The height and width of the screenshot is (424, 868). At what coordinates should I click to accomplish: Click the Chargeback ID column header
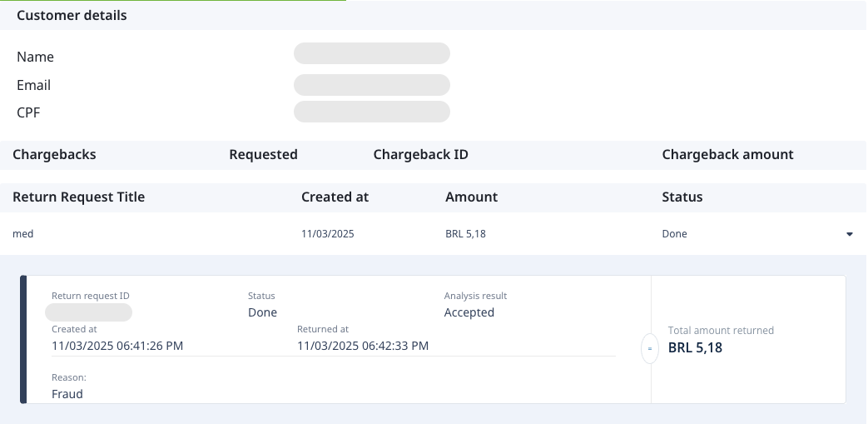tap(420, 155)
